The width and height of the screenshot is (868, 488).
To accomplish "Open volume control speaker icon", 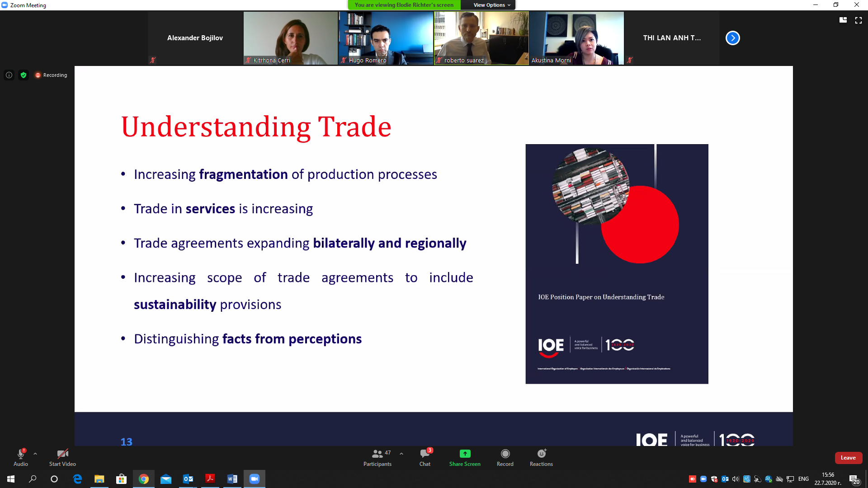I will (736, 479).
